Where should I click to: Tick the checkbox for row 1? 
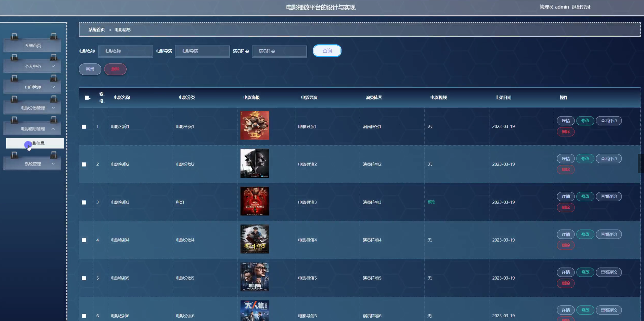click(84, 127)
